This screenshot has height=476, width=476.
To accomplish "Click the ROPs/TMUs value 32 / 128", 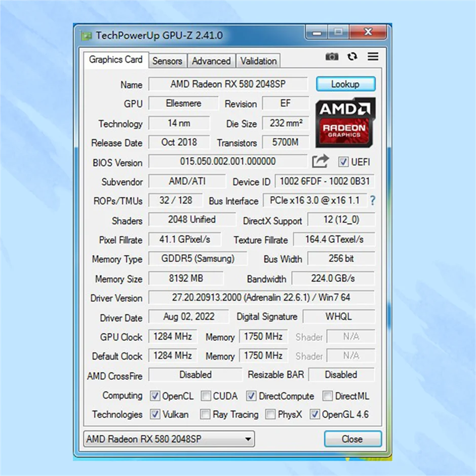I will tap(176, 201).
